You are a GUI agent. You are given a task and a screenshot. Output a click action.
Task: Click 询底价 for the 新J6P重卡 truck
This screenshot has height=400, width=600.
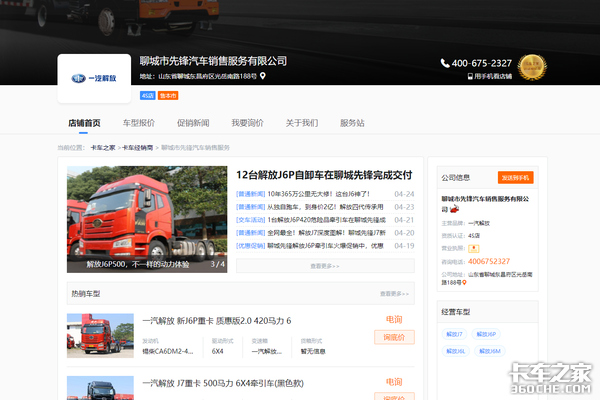coord(393,338)
